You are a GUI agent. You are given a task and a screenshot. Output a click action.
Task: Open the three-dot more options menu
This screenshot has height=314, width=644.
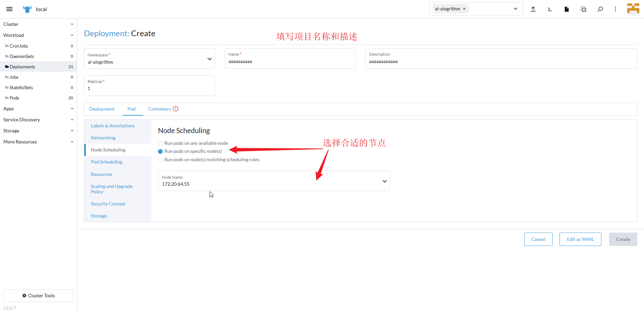[x=615, y=9]
